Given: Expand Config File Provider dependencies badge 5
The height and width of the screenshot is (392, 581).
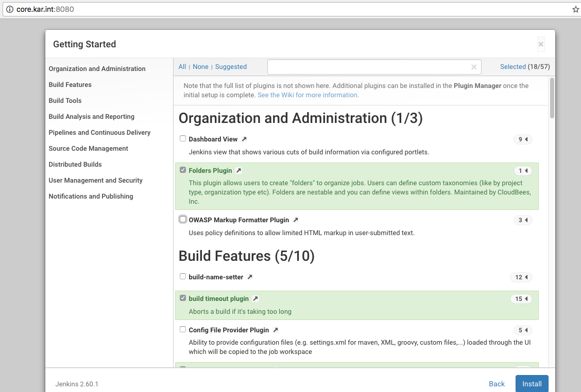Looking at the screenshot, I should [x=523, y=330].
